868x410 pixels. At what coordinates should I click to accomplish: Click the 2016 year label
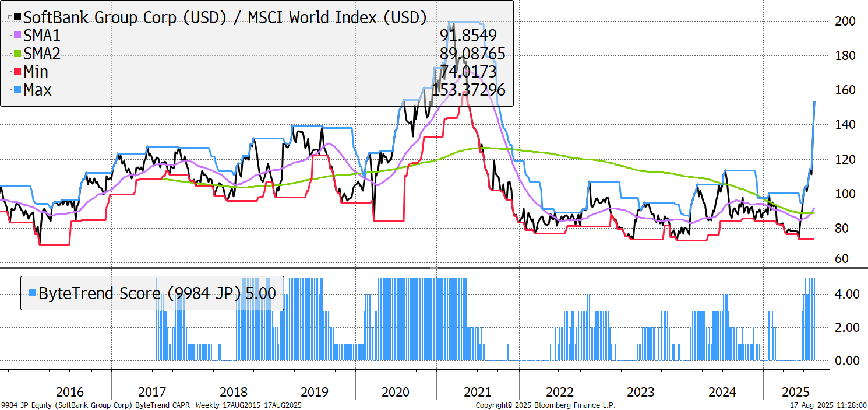69,392
